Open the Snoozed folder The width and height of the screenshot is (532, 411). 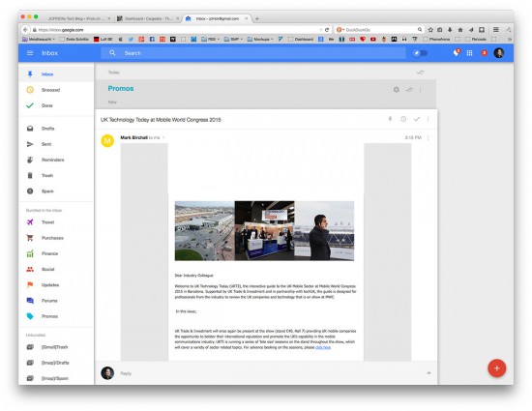point(56,90)
